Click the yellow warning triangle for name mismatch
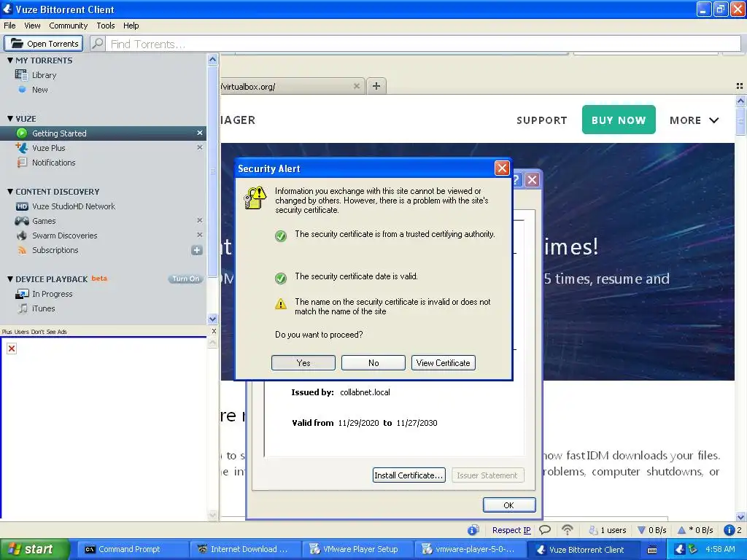The height and width of the screenshot is (560, 747). coord(281,303)
